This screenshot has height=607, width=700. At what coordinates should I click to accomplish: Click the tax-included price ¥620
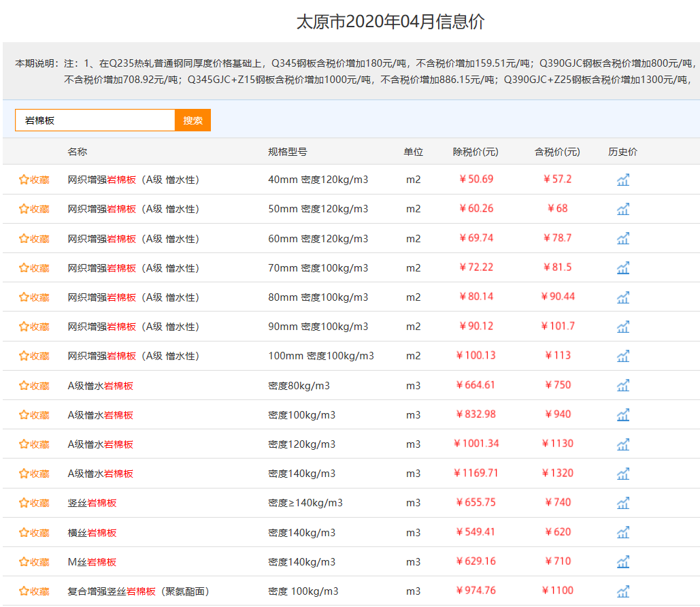[557, 532]
